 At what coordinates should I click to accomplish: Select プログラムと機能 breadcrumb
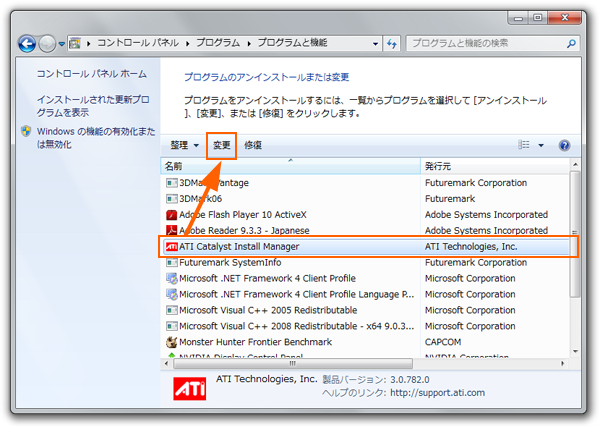(x=292, y=43)
